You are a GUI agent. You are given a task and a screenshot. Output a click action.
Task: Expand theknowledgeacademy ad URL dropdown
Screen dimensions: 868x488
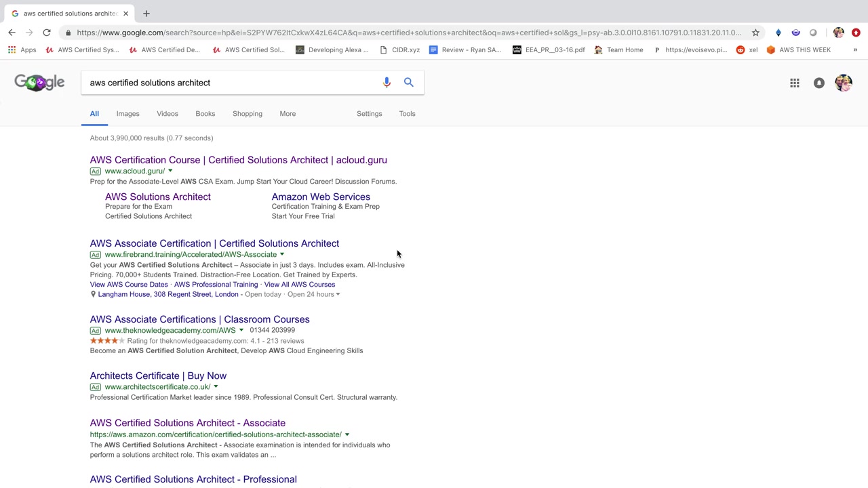[x=241, y=330]
